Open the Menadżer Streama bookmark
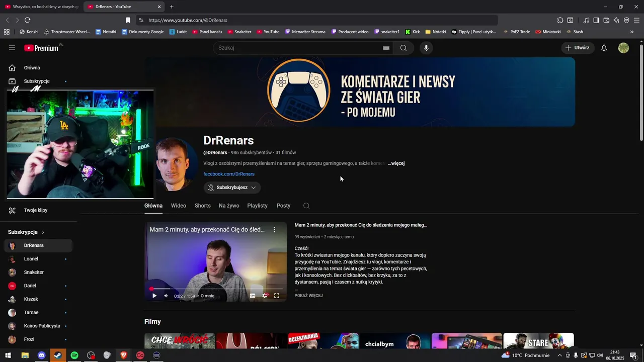 305,32
